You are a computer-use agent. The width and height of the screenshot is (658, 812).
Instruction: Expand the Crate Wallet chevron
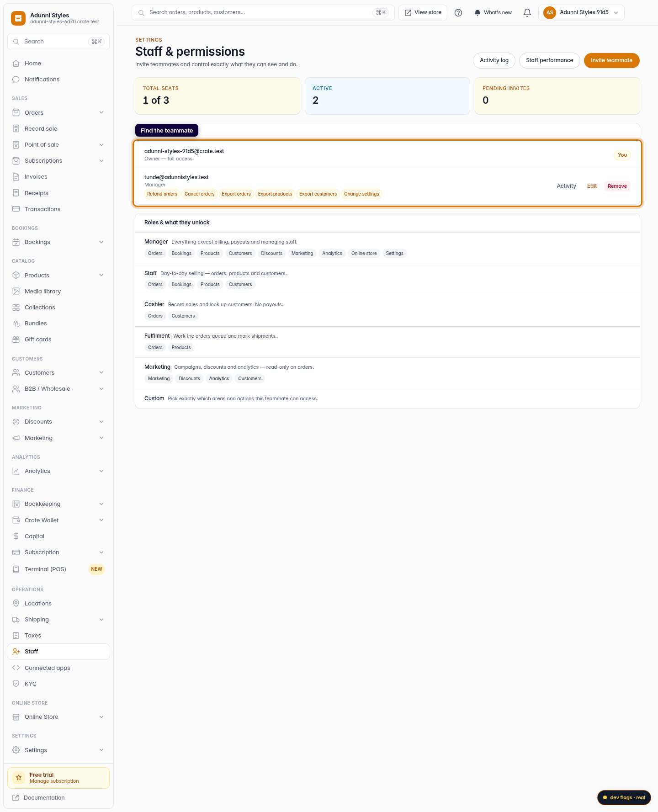click(101, 520)
